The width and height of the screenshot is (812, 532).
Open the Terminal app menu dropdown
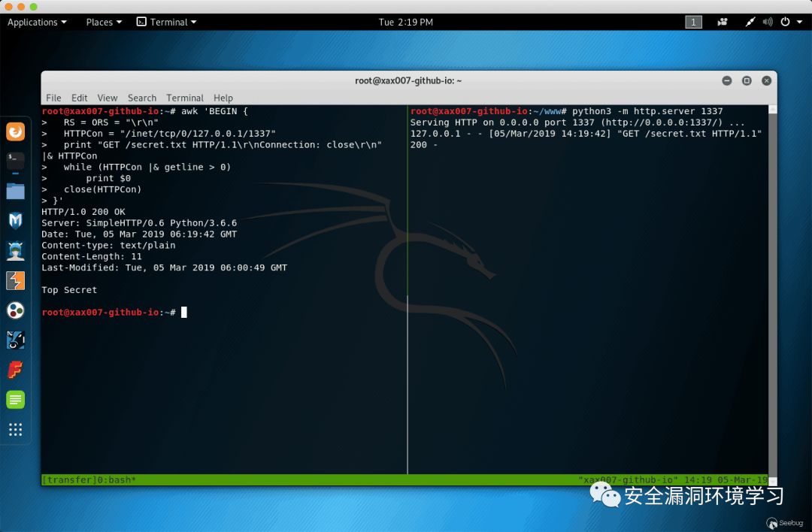coord(166,23)
